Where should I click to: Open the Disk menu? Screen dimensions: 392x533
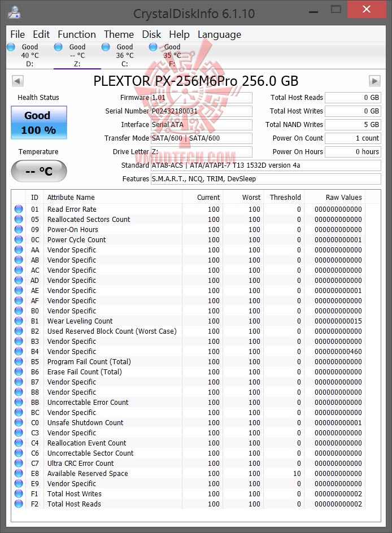click(x=151, y=34)
